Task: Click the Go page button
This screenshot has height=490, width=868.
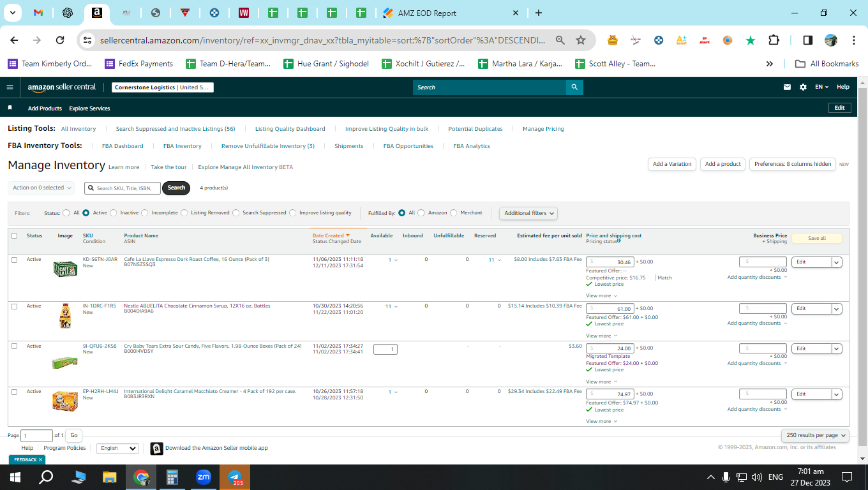Action: pyautogui.click(x=74, y=435)
